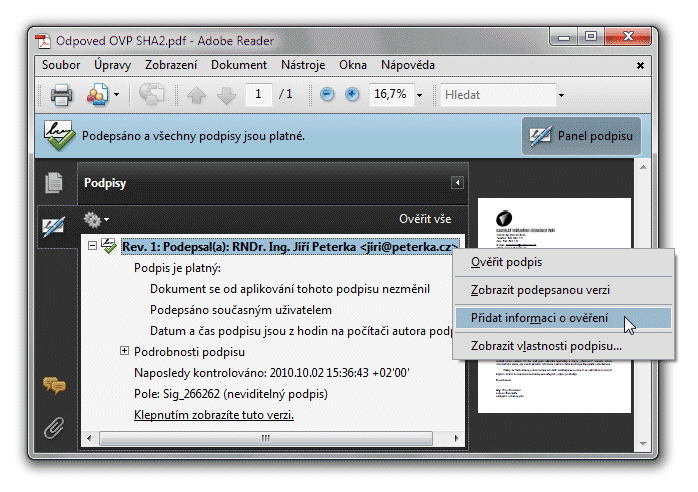698x492 pixels.
Task: Click link Klepnutím zobrazíte tuto verzi
Action: point(214,415)
